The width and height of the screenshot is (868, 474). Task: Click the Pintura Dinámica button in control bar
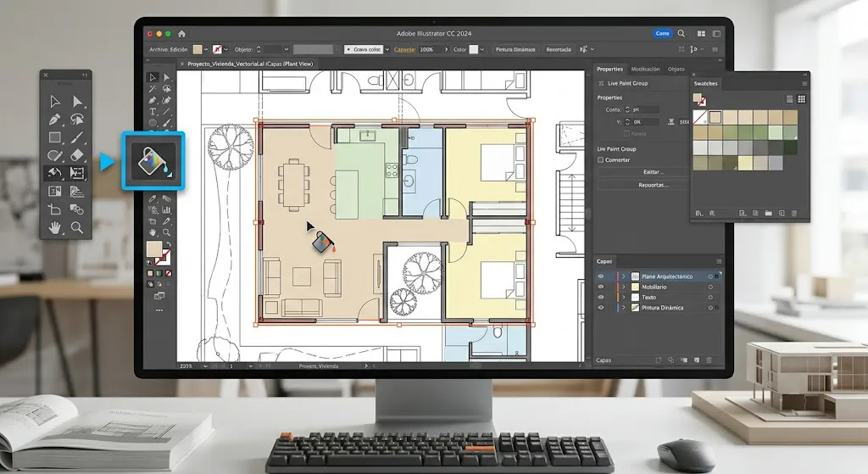(515, 49)
